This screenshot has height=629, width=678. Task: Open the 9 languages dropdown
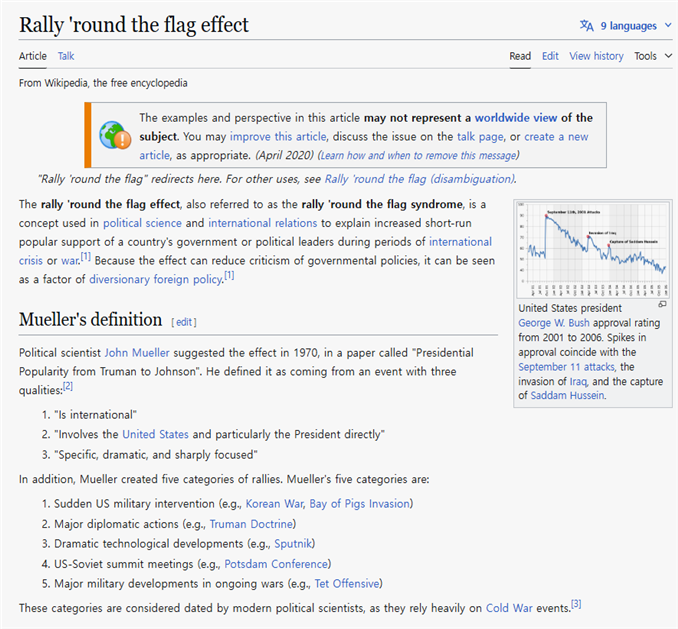[x=626, y=26]
